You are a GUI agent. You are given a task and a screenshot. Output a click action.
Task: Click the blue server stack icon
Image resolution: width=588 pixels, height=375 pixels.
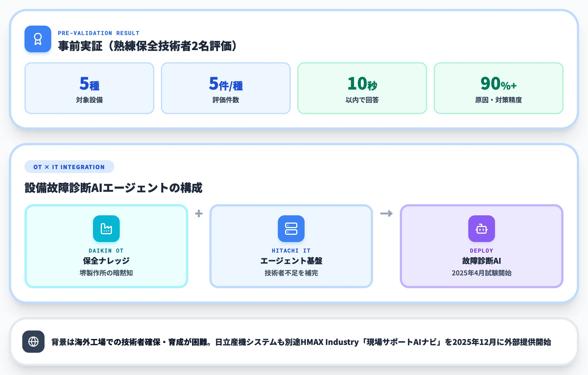click(x=291, y=229)
